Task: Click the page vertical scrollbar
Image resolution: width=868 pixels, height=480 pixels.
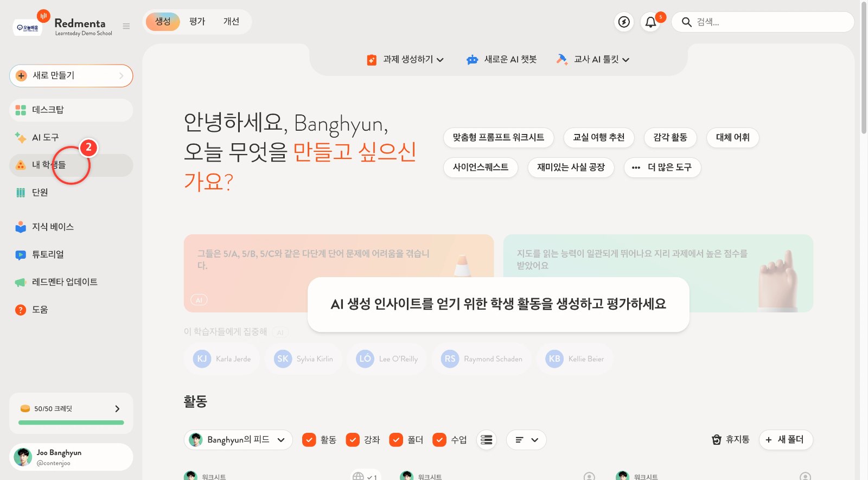Action: 864,68
